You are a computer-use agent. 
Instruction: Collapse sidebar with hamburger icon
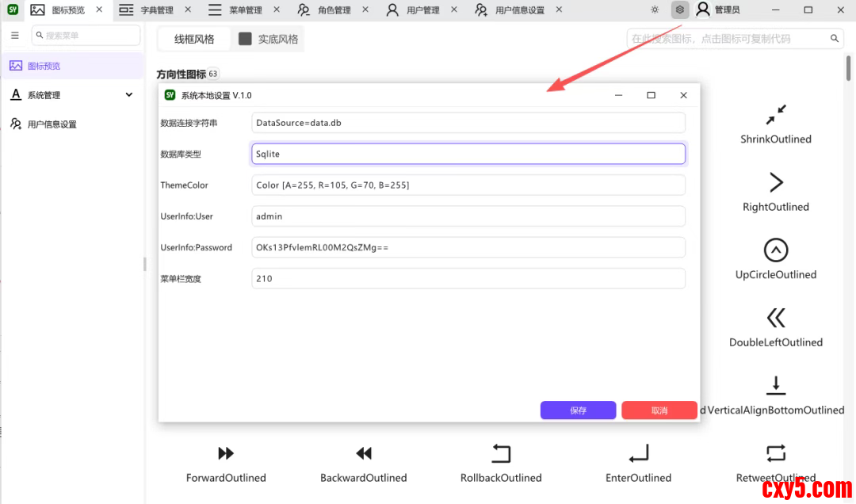[15, 36]
